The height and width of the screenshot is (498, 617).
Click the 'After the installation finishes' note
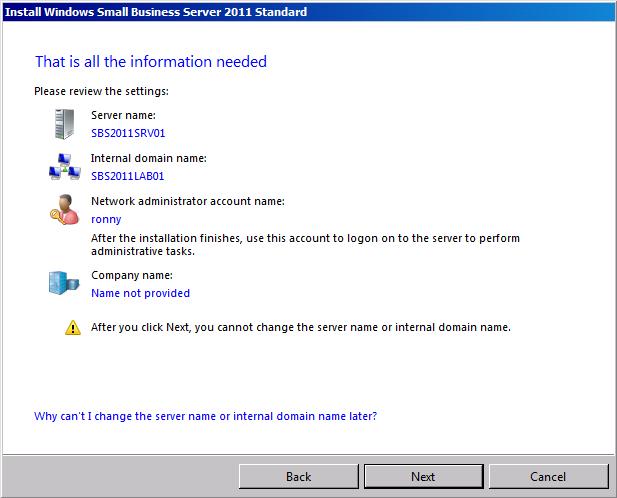(305, 245)
